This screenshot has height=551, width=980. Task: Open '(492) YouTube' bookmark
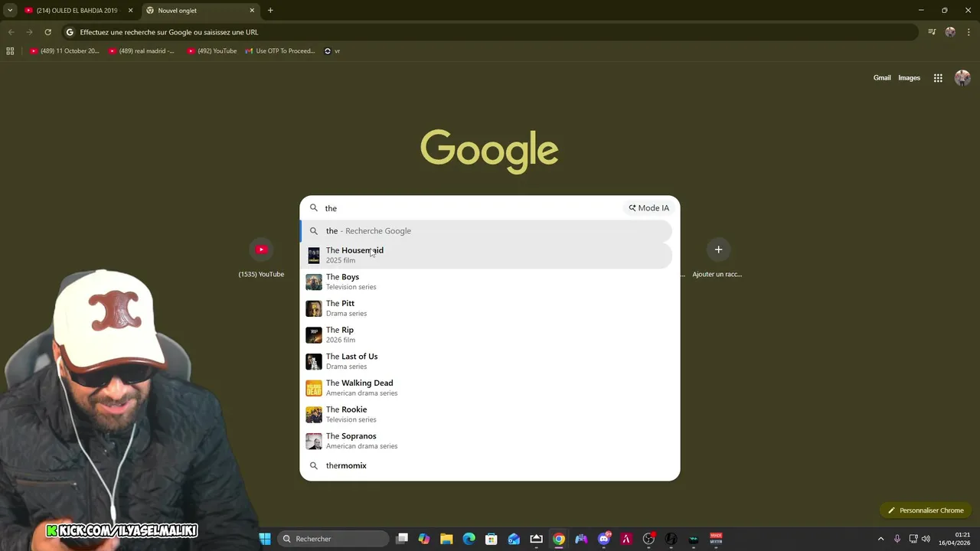pos(212,51)
